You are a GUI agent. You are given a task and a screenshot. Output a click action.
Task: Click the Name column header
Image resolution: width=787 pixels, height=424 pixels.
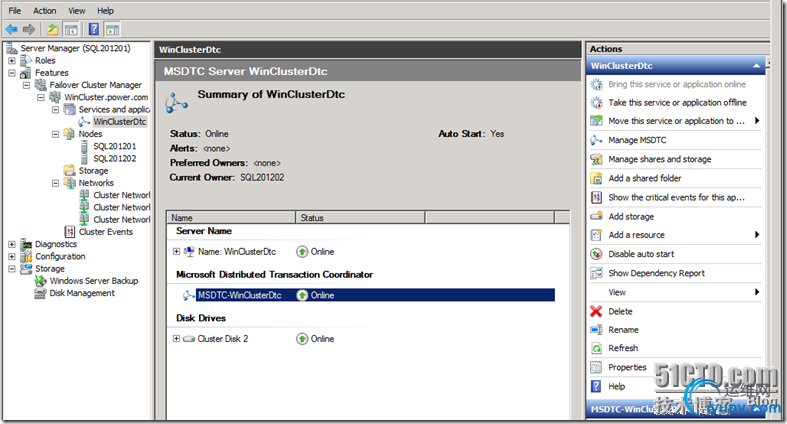pyautogui.click(x=231, y=218)
